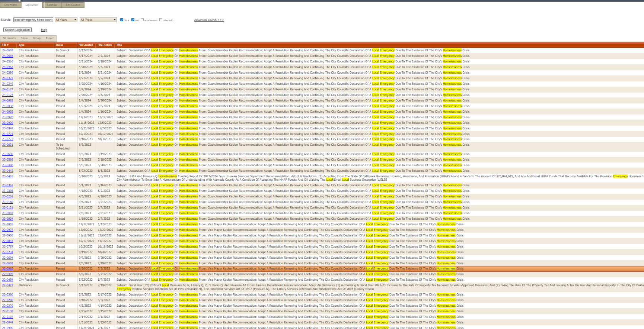Expand the All Years dropdown
The width and height of the screenshot is (644, 329).
click(66, 20)
